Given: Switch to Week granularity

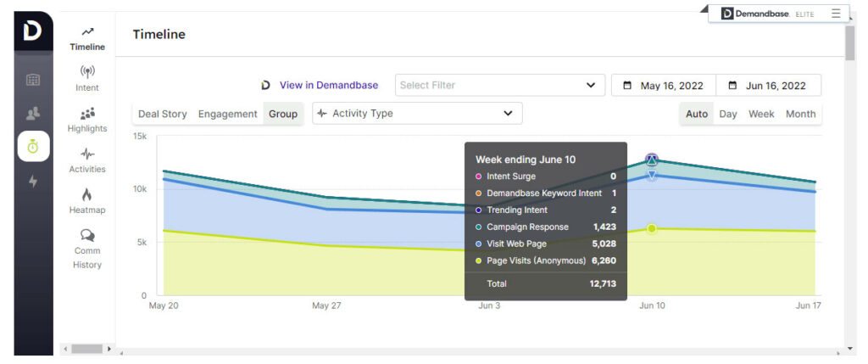Looking at the screenshot, I should point(760,114).
